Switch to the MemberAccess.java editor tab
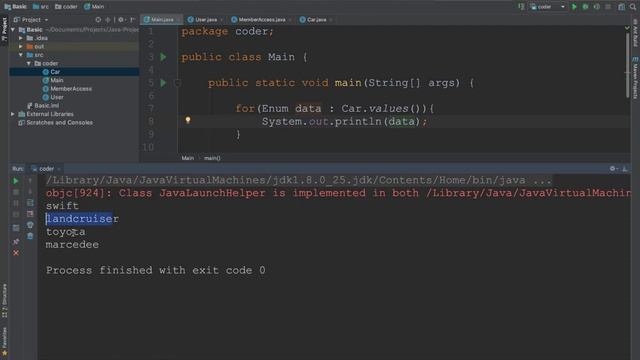 coord(261,20)
